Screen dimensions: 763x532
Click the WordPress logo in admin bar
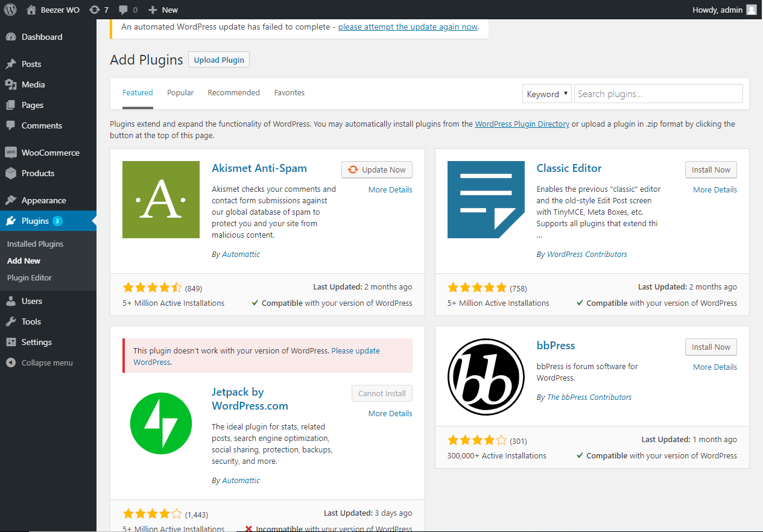pos(10,10)
